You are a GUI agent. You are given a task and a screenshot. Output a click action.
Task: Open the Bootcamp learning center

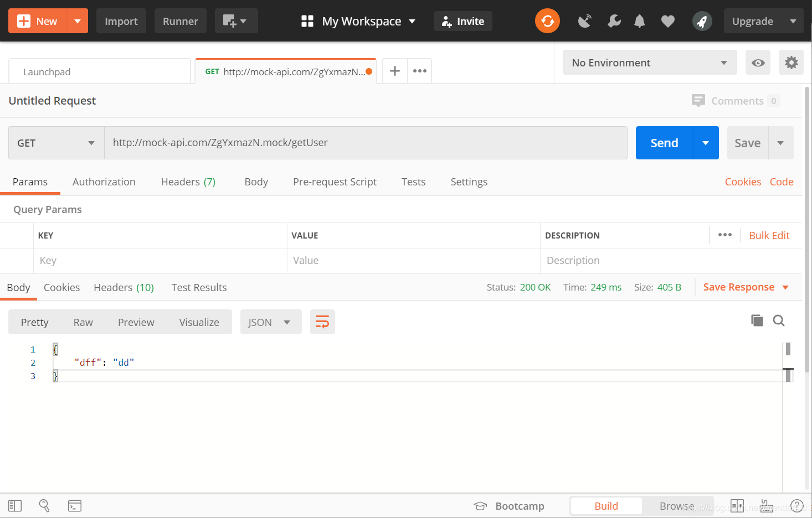click(509, 506)
